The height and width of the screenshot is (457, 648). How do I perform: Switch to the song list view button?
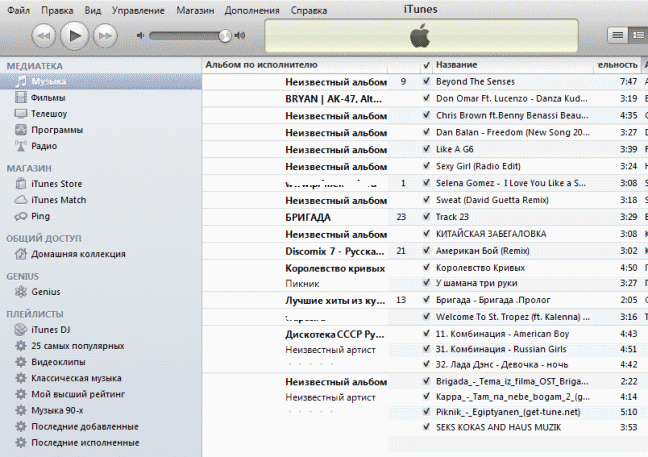tap(617, 35)
